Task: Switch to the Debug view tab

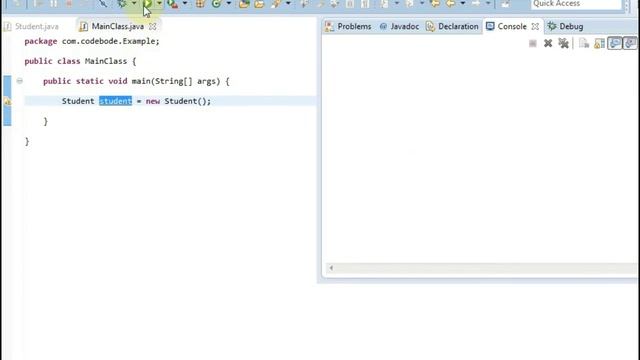Action: coord(566,27)
